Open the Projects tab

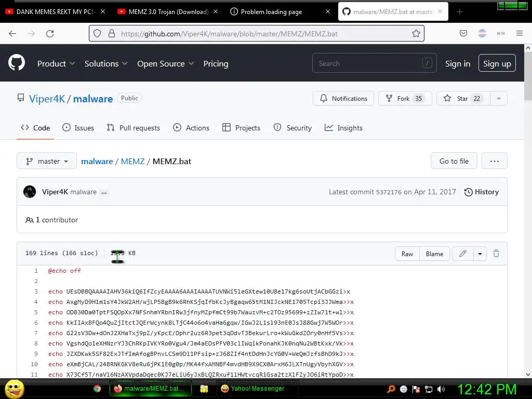coord(241,128)
